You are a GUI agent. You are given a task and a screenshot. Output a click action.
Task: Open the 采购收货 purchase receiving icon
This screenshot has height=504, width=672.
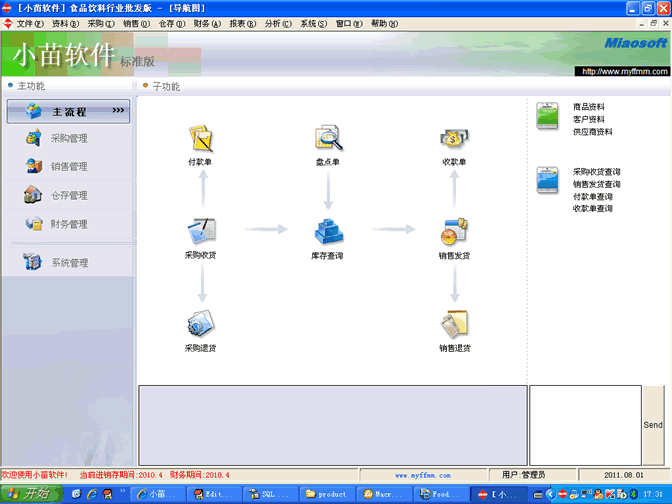coord(201,231)
